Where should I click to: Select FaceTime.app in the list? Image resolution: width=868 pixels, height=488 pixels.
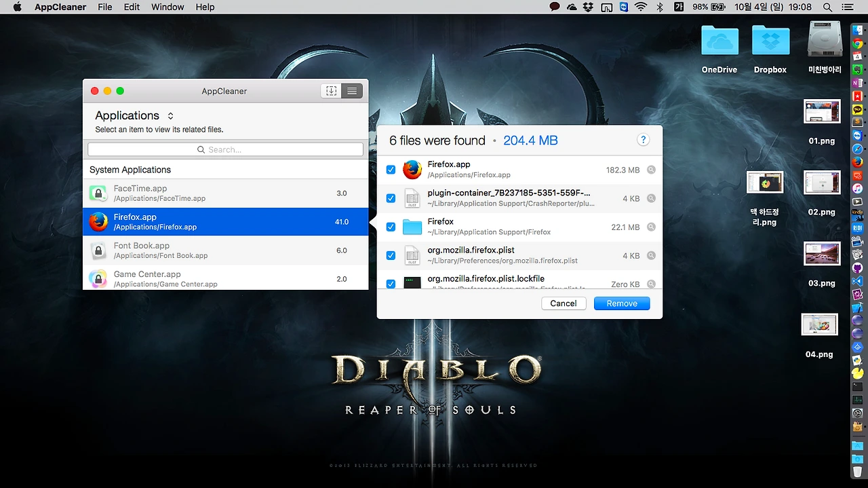click(225, 193)
